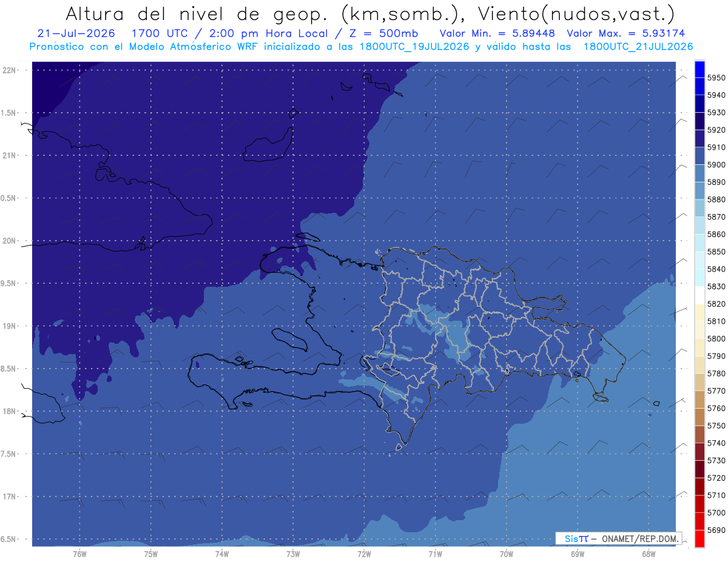Image resolution: width=728 pixels, height=562 pixels.
Task: Click the 70W longitude tick label
Action: click(x=507, y=554)
